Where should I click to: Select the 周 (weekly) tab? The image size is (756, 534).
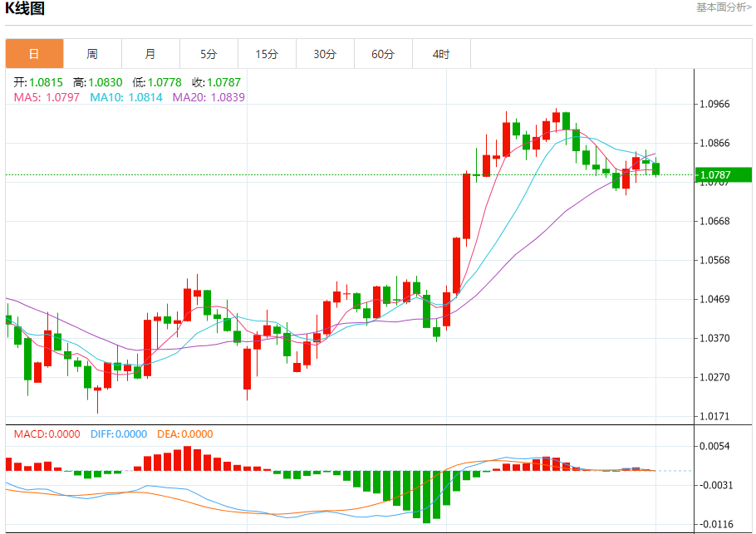tap(92, 54)
